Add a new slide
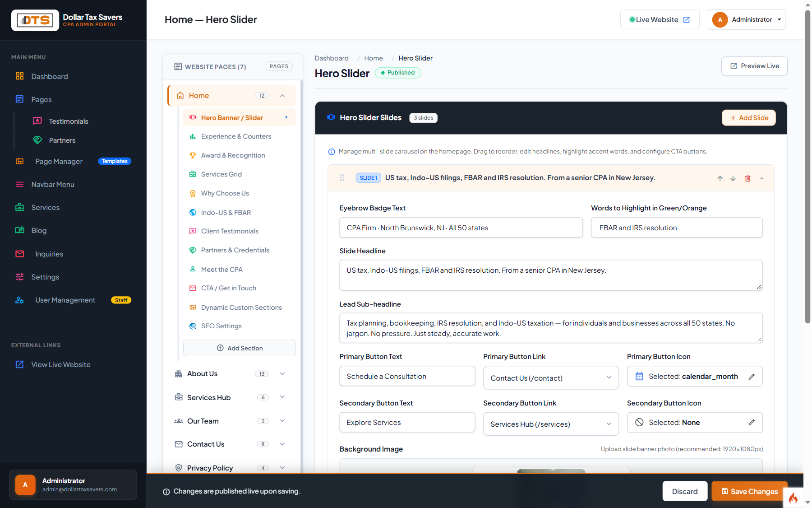812x508 pixels. coord(748,118)
